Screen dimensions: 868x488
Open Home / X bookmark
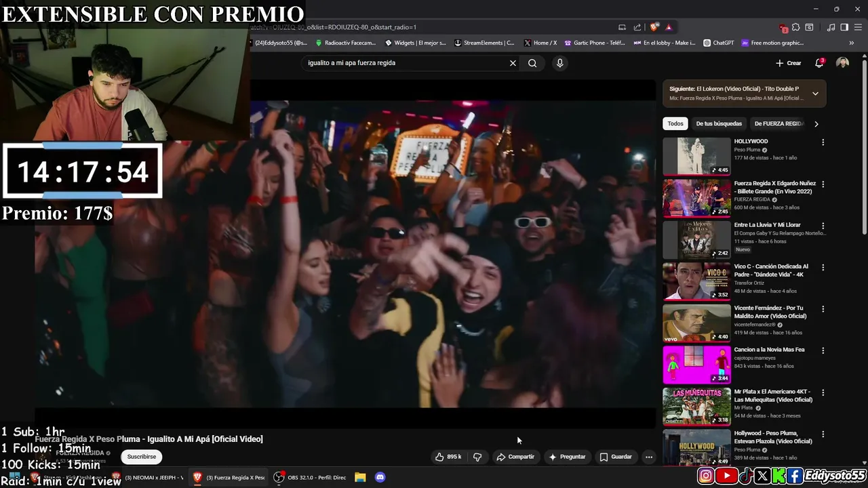tap(540, 43)
